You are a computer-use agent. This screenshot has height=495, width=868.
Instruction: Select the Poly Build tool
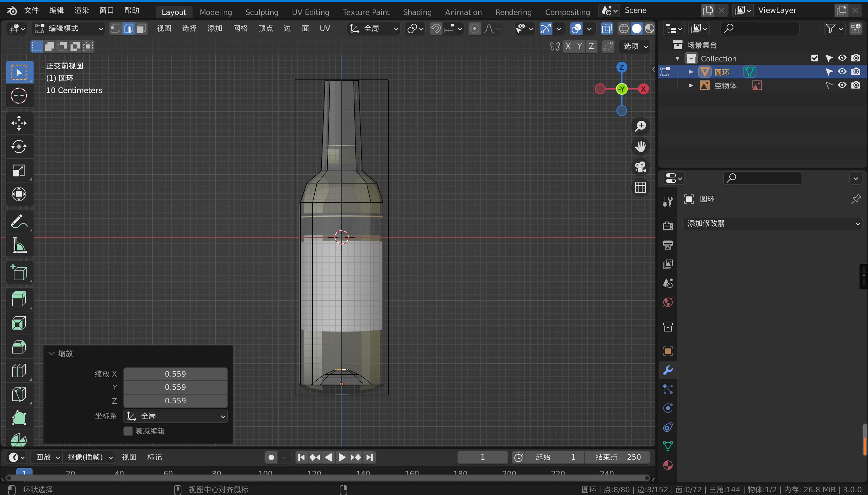coord(19,418)
